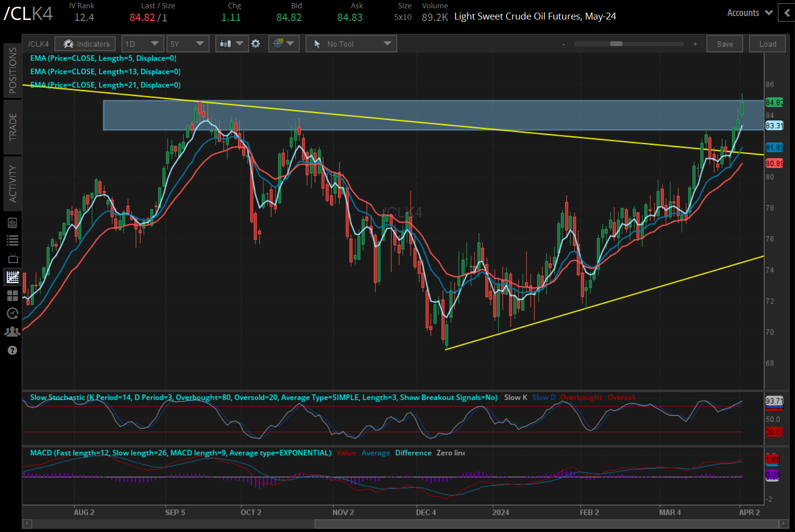The width and height of the screenshot is (795, 532).
Task: Open the 5Y time range dropdown
Action: click(x=187, y=44)
